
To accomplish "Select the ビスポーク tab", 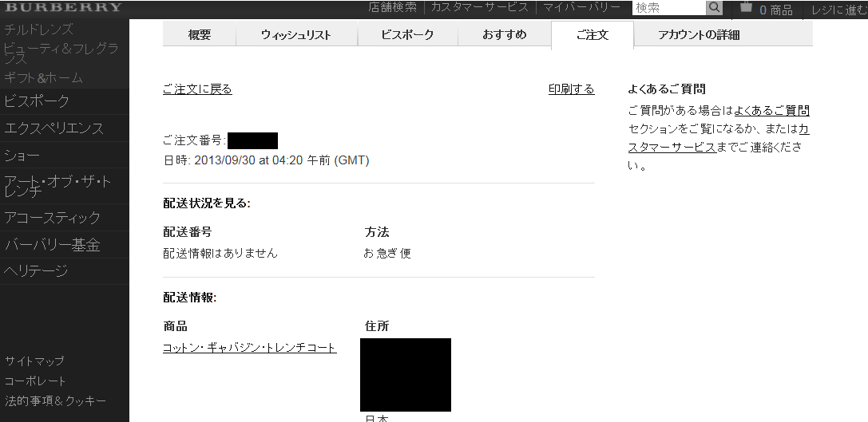I will click(x=407, y=35).
